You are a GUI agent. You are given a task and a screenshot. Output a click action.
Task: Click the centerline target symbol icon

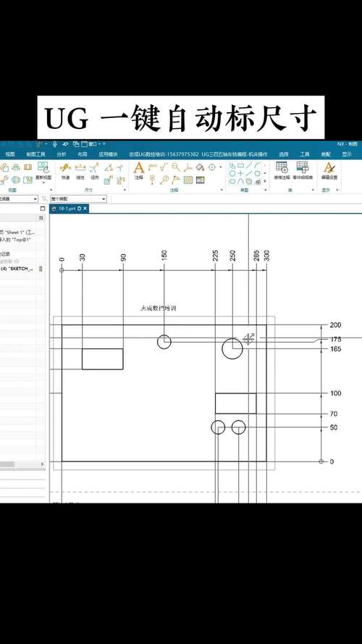click(212, 167)
